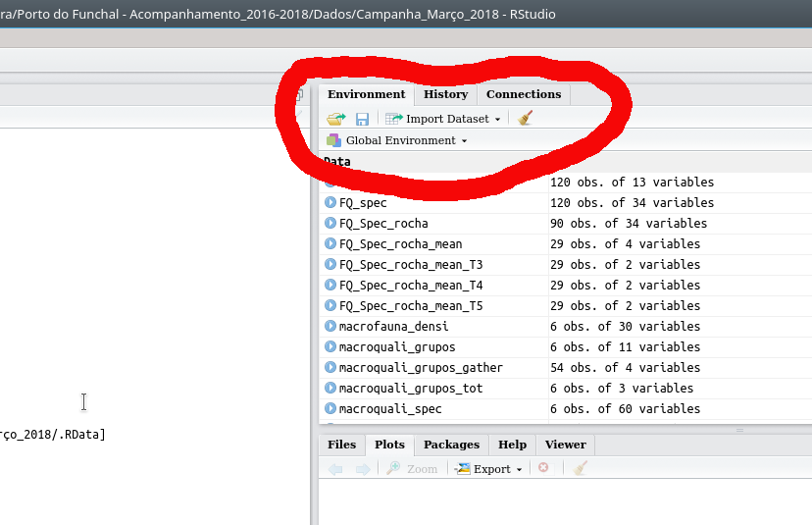Image resolution: width=812 pixels, height=525 pixels.
Task: Switch to the Viewer tab
Action: [x=566, y=445]
